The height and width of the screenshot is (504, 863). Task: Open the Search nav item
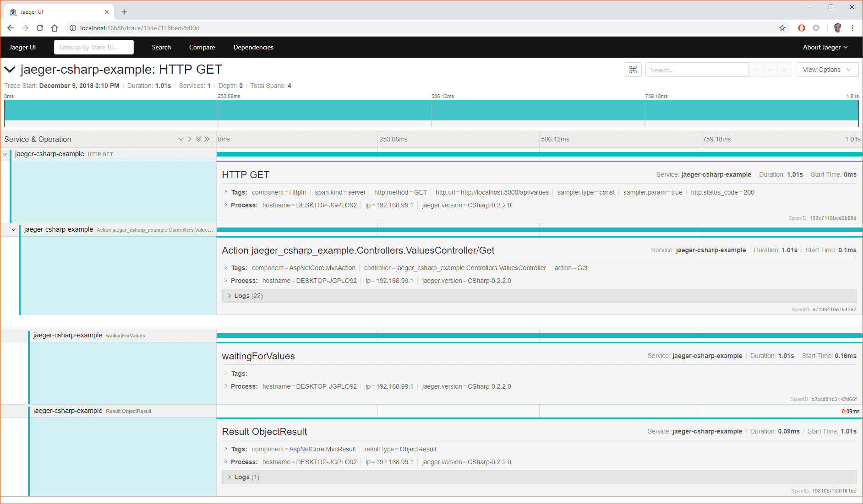pos(161,47)
